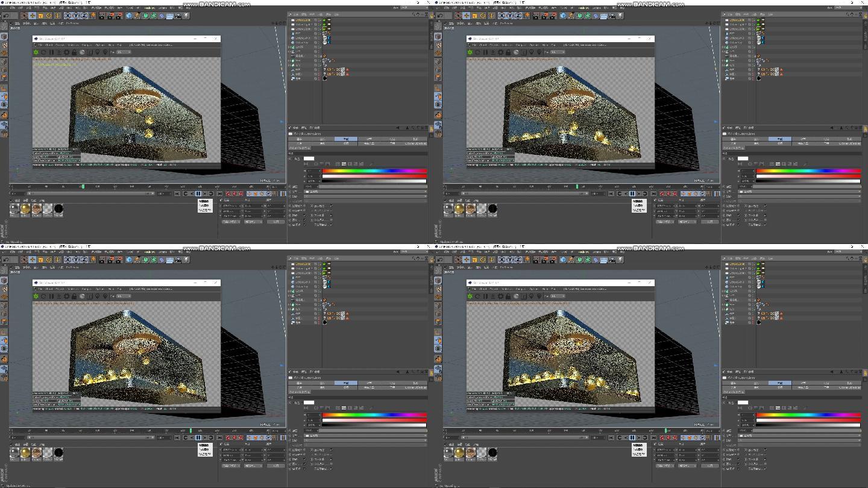868x488 pixels.
Task: Click the Undo arrow in the bottom-left frame
Action: 6,260
